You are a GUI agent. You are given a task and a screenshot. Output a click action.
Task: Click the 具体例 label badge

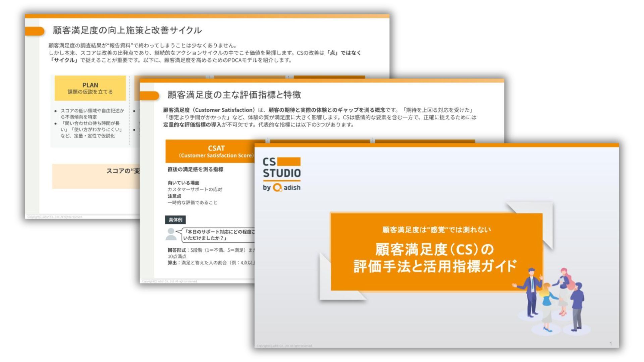[175, 220]
